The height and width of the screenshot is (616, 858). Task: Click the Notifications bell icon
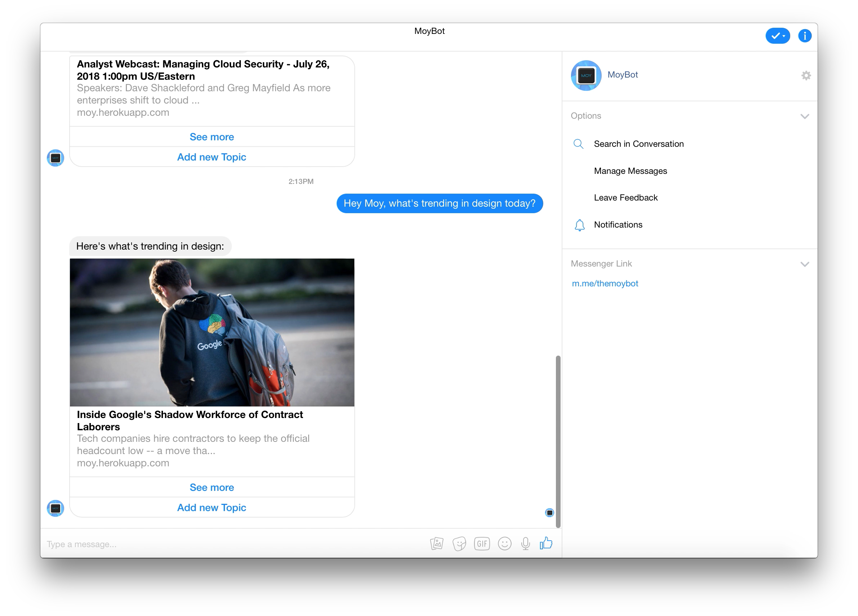[579, 225]
